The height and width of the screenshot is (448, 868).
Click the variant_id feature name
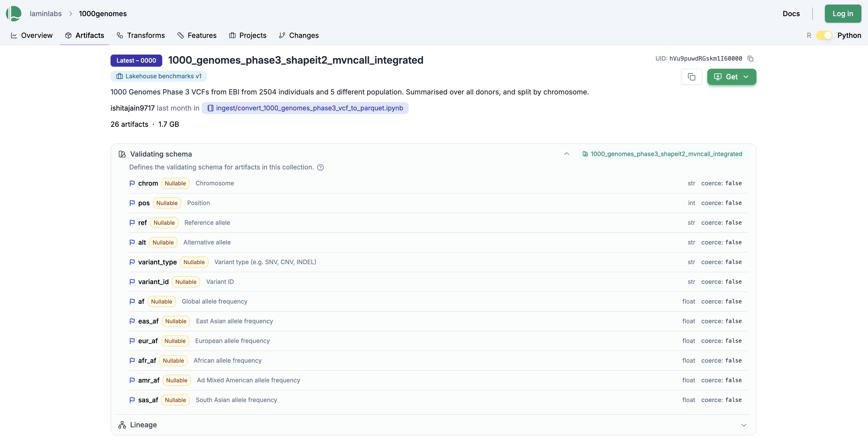click(153, 282)
